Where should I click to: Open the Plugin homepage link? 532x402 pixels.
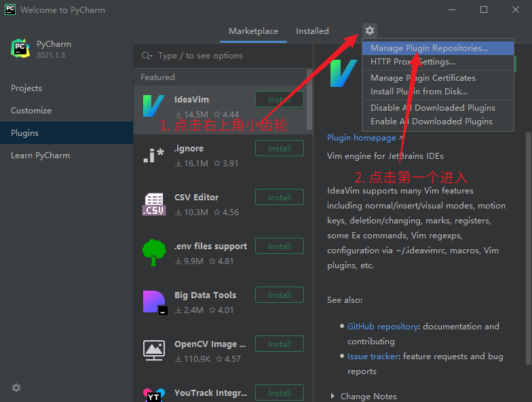[x=362, y=138]
